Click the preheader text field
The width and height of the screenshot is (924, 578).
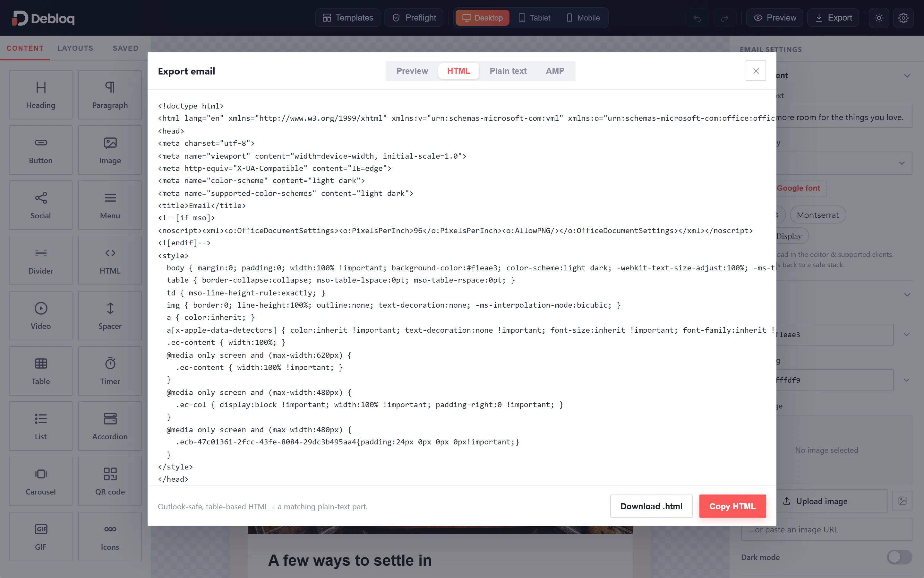[x=844, y=117]
